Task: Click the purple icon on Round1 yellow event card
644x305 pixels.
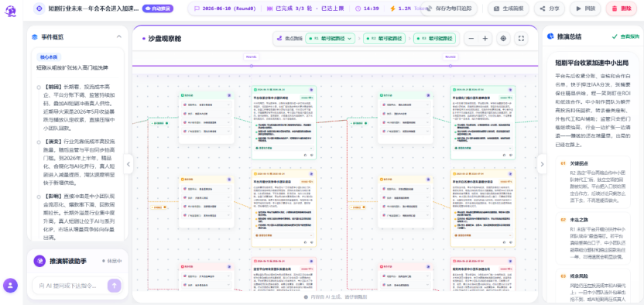Action: click(x=311, y=173)
